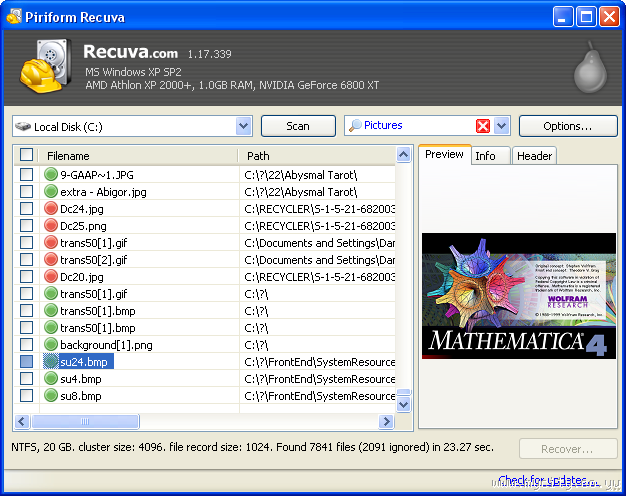Select the Dc25.png file name
This screenshot has width=626, height=496.
point(83,226)
